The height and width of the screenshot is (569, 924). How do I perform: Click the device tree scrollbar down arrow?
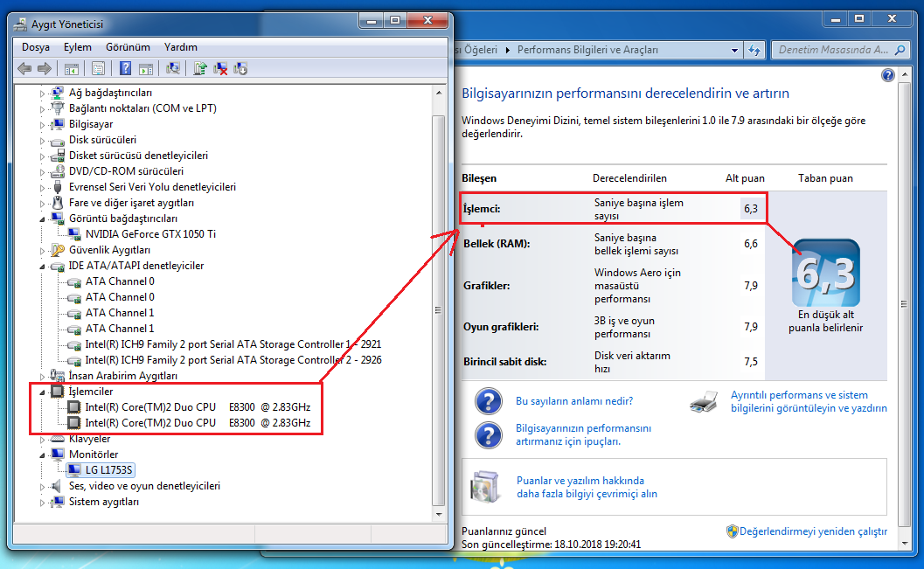[x=439, y=515]
